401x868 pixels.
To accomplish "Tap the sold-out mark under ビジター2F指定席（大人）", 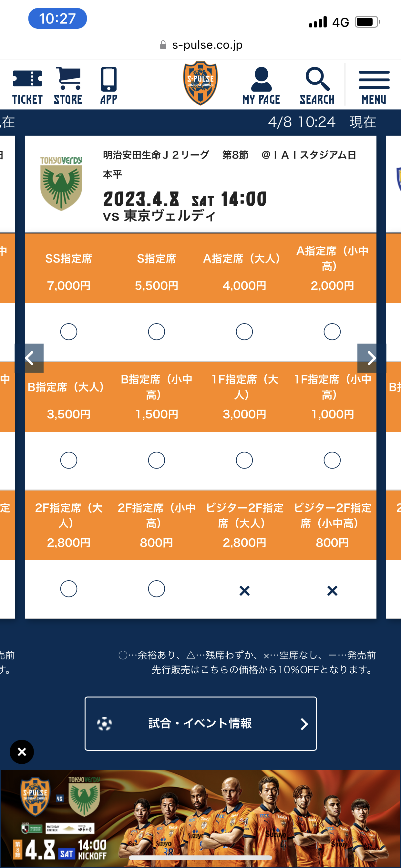I will click(x=244, y=590).
